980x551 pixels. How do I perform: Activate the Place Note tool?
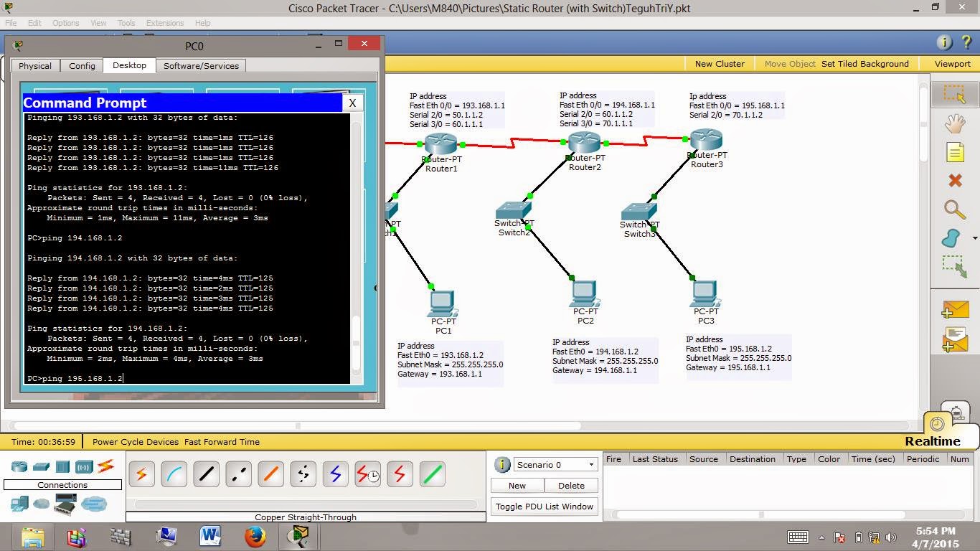point(955,152)
